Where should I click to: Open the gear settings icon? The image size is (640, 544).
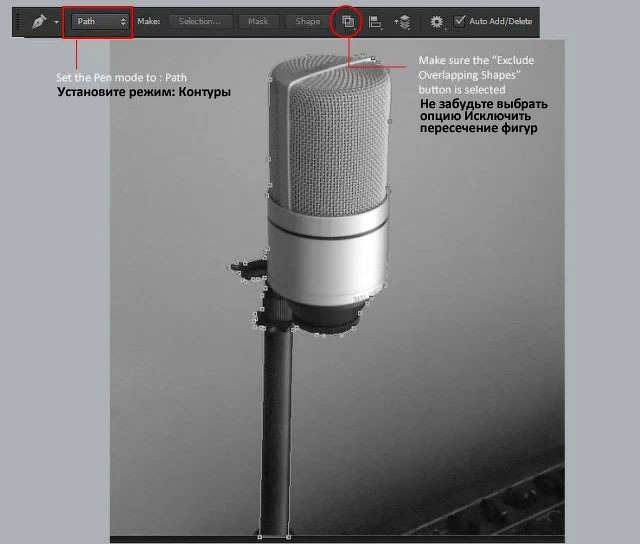(x=437, y=22)
